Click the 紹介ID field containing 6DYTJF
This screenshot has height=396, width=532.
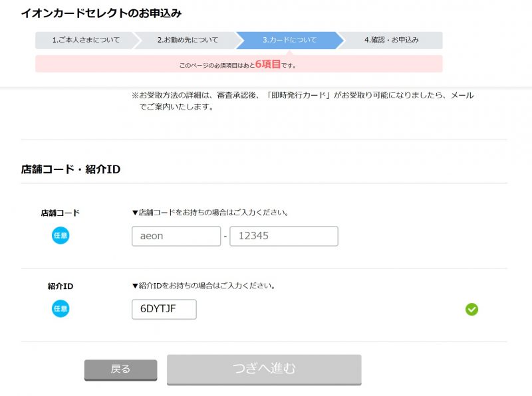[x=164, y=309]
